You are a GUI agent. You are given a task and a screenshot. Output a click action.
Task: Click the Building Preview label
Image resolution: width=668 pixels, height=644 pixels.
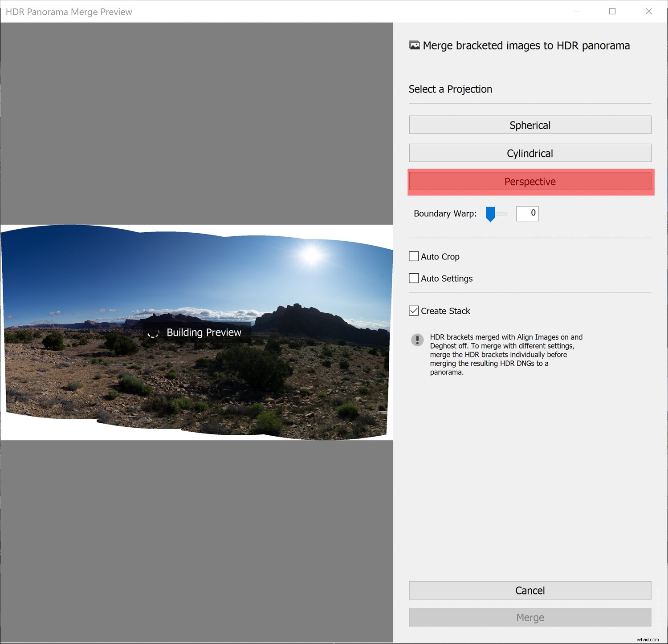(x=204, y=332)
